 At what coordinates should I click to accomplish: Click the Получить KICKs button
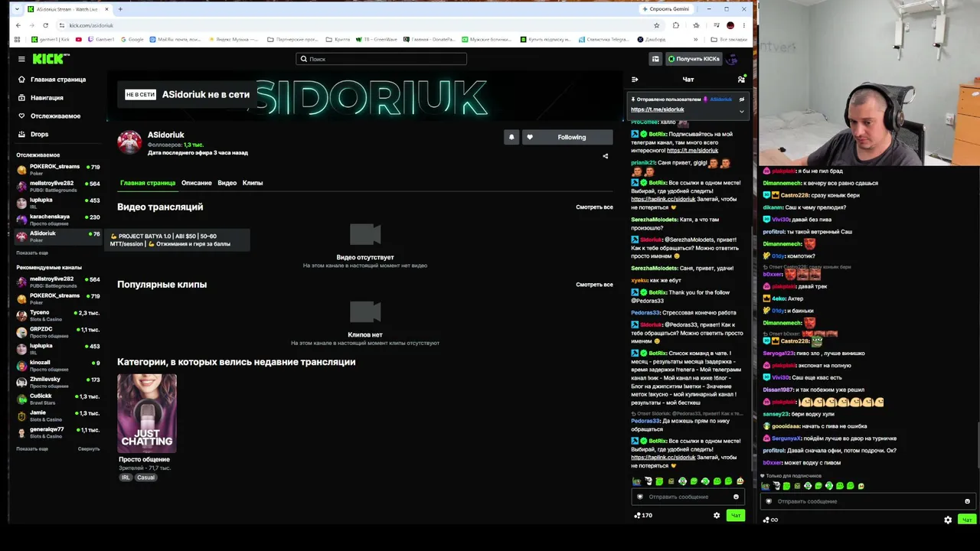[x=694, y=59]
